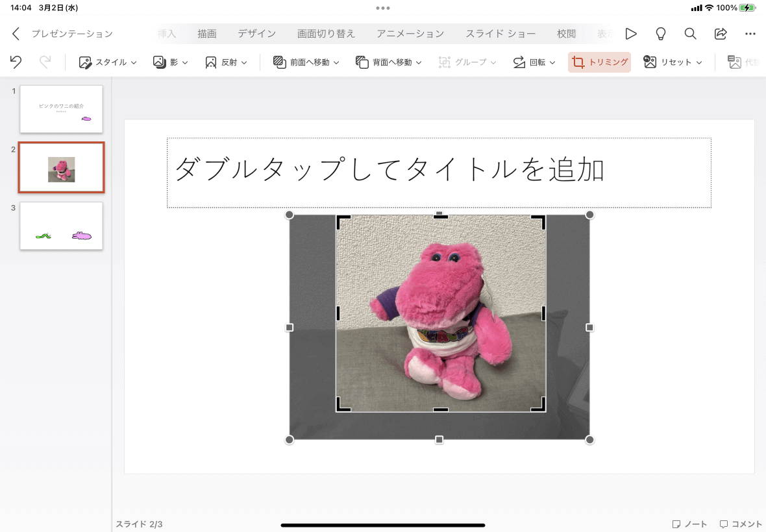Click the reset picture (リセット) icon
The height and width of the screenshot is (532, 766).
coord(650,62)
